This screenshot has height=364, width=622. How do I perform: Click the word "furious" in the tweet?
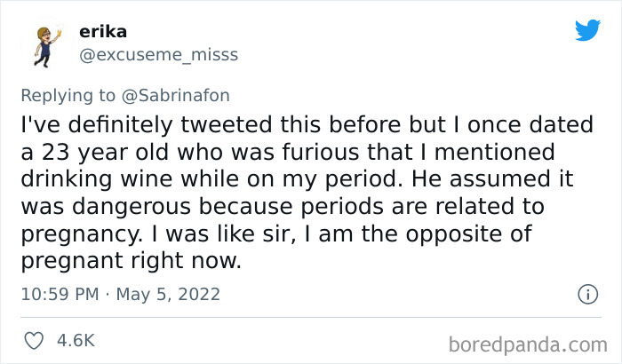(x=324, y=151)
